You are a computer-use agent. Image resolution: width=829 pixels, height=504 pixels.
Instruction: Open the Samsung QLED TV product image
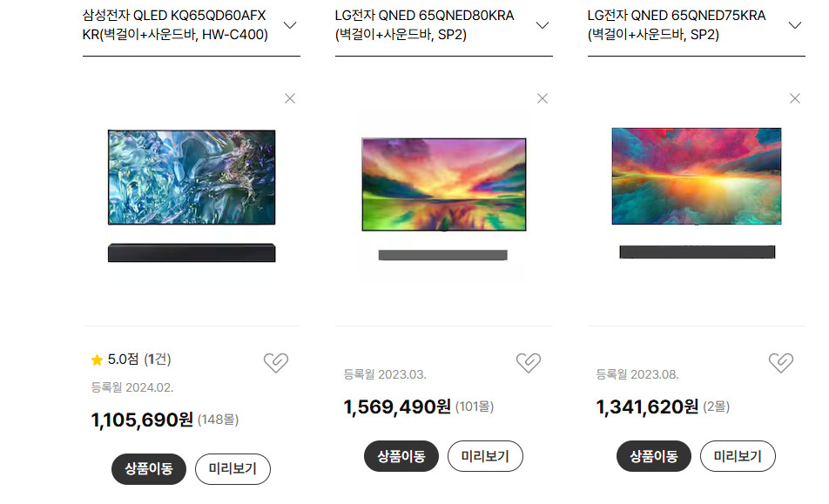click(x=192, y=196)
